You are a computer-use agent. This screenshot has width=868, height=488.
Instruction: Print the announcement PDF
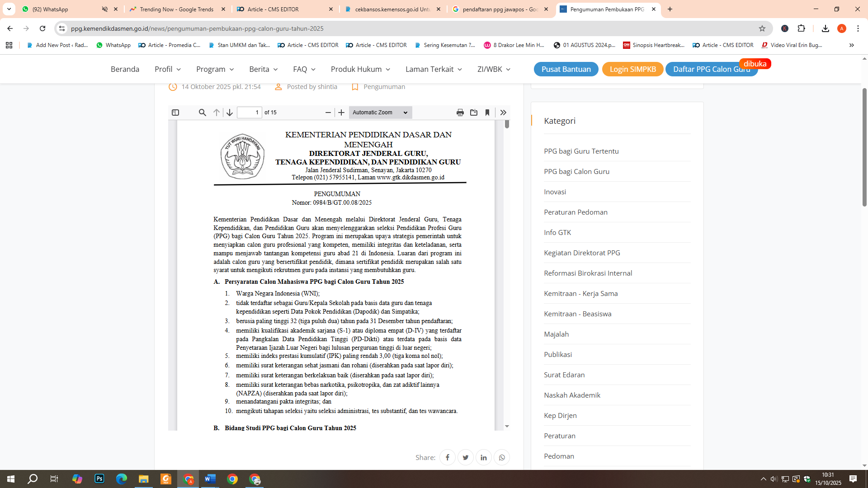coord(460,113)
